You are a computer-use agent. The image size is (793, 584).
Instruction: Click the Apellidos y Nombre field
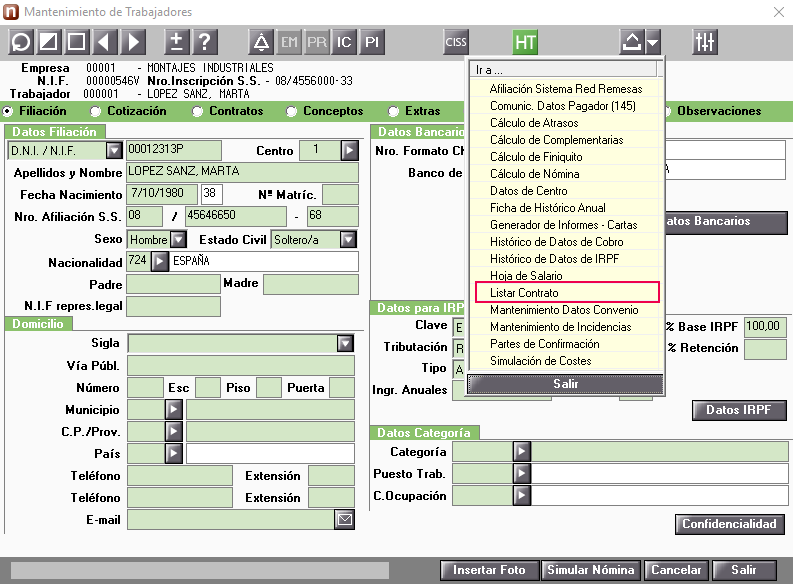pos(242,172)
